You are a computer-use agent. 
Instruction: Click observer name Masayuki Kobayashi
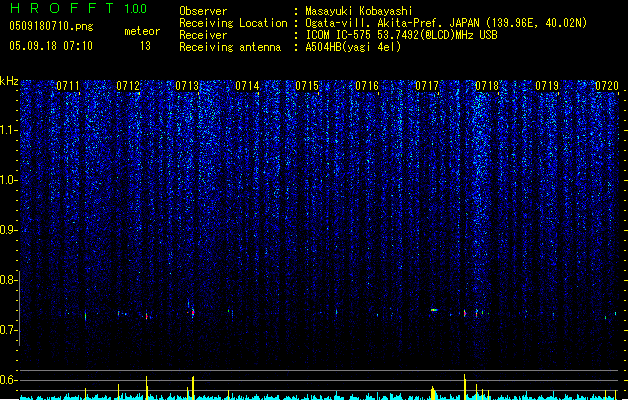point(359,11)
